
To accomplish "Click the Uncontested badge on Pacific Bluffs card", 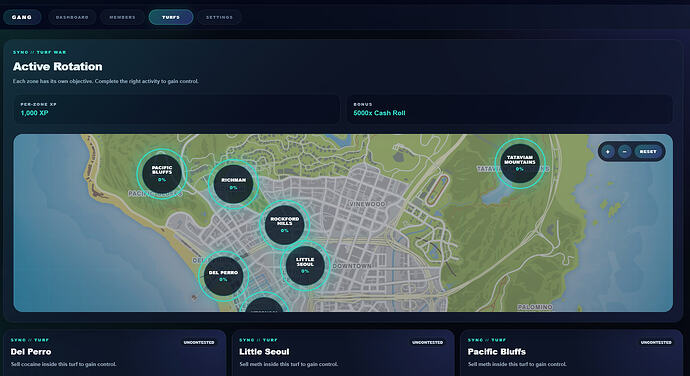I will coord(656,342).
